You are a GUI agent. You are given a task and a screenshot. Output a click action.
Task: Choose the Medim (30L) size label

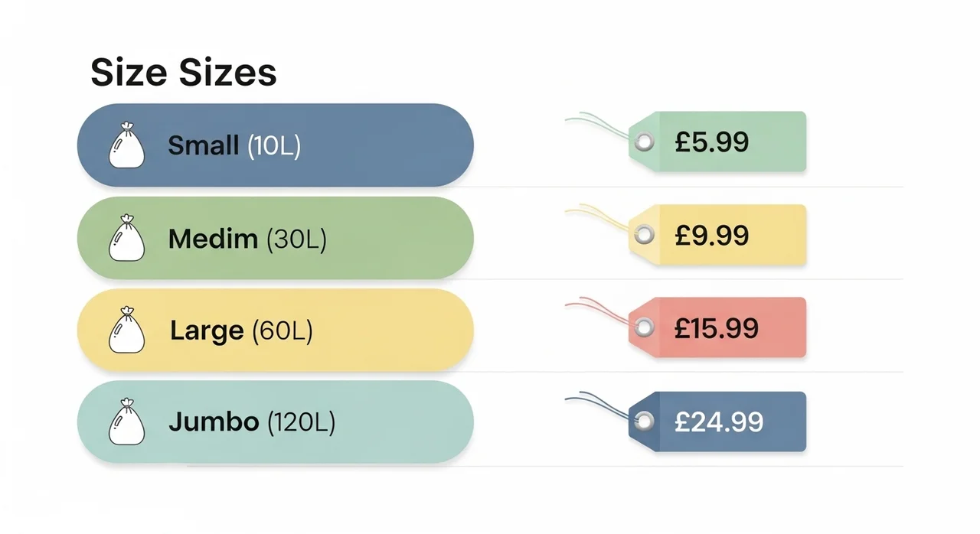(x=247, y=239)
